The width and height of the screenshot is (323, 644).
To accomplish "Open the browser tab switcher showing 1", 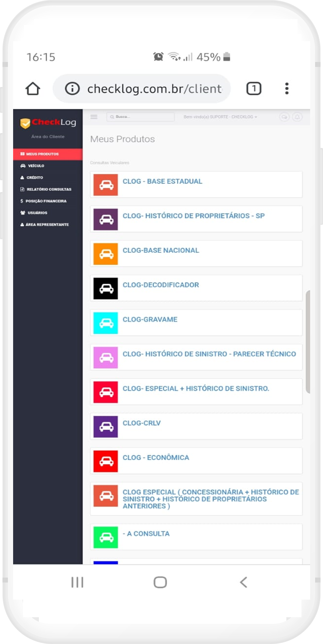I will 254,88.
